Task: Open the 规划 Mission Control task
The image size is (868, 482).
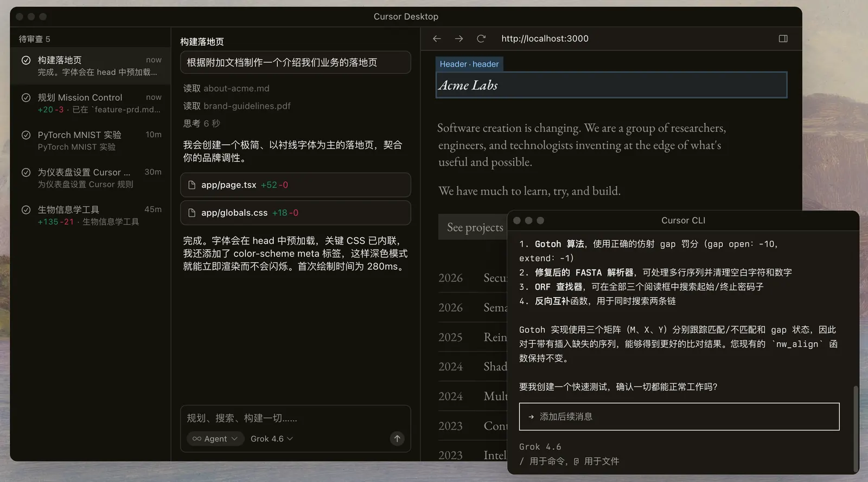Action: coord(91,103)
